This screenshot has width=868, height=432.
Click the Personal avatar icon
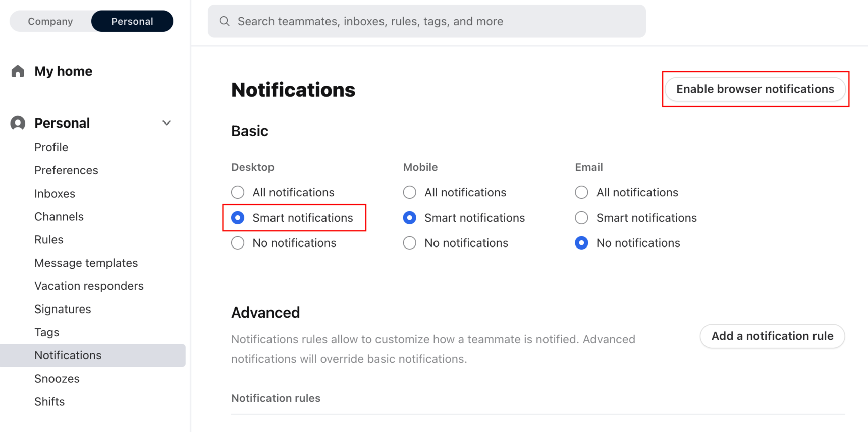coord(18,123)
